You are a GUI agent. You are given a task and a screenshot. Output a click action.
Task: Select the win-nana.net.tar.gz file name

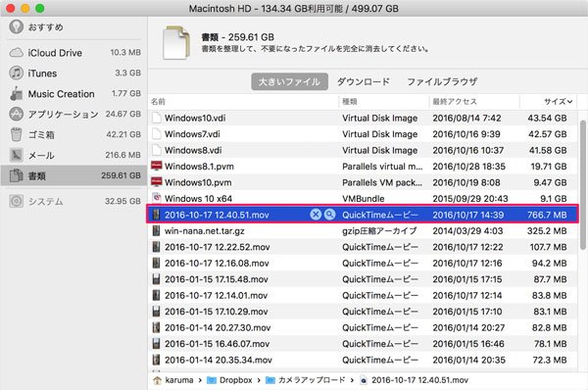[x=205, y=230]
